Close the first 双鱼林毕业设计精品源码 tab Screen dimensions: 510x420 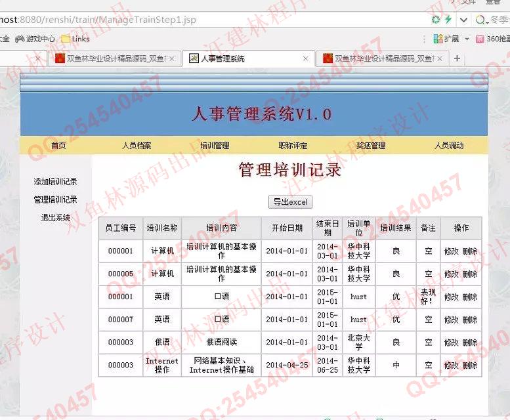click(x=172, y=58)
